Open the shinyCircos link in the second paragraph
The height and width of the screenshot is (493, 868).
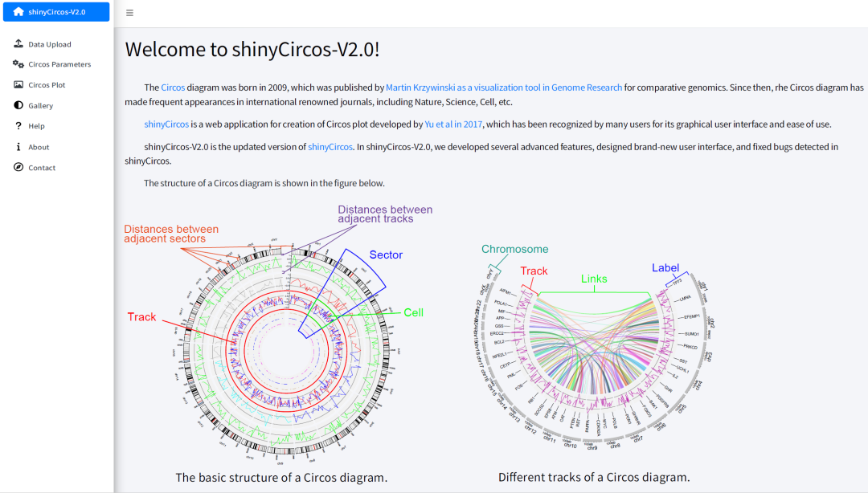pyautogui.click(x=166, y=124)
